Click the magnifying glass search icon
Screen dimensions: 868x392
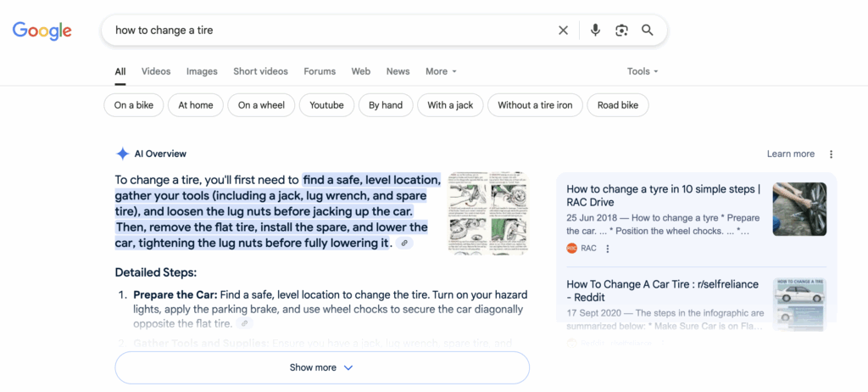(647, 30)
